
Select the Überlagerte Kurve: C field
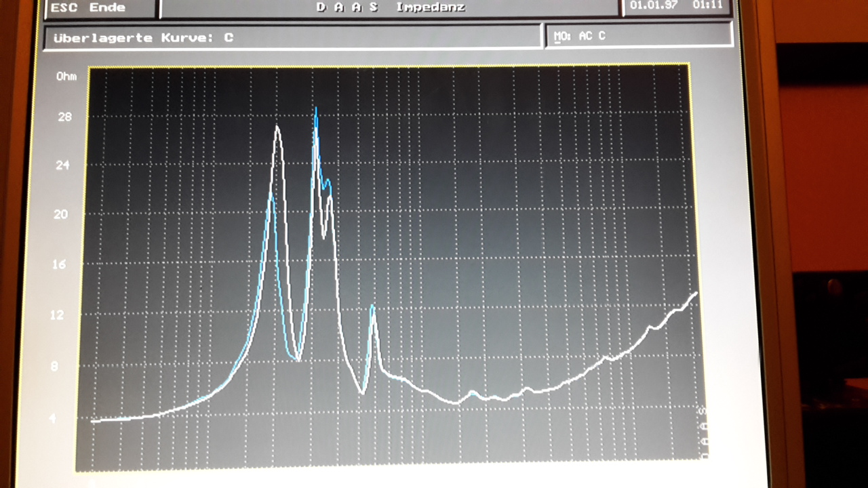click(x=292, y=37)
